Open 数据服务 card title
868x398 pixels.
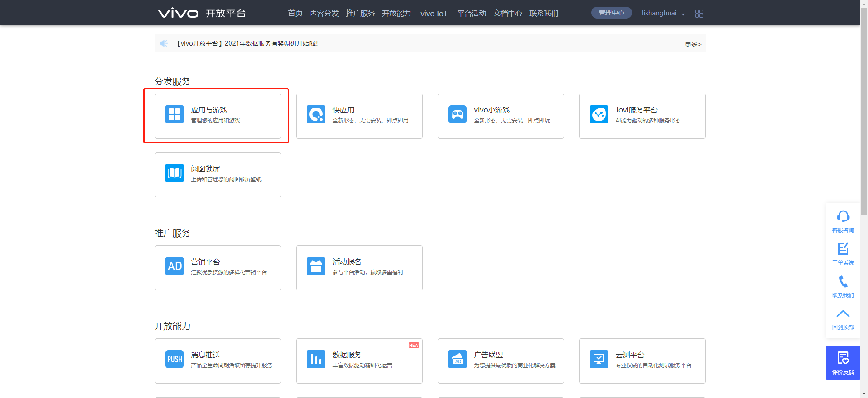[x=347, y=355]
